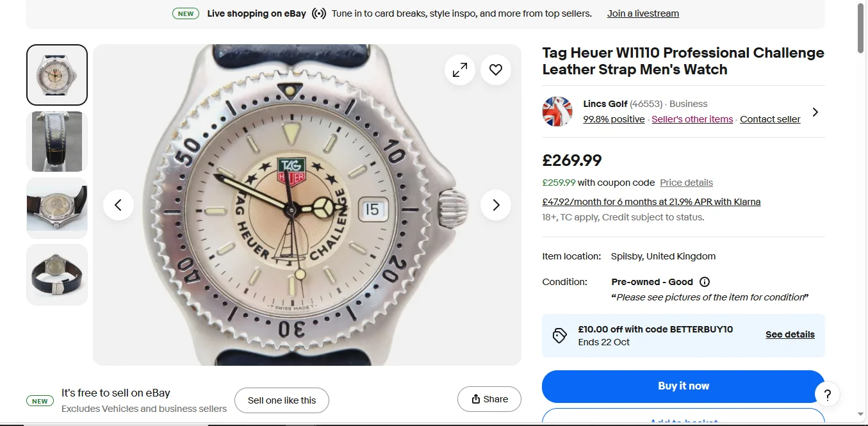This screenshot has height=426, width=868.
Task: Expand seller details chevron arrow
Action: tap(815, 112)
